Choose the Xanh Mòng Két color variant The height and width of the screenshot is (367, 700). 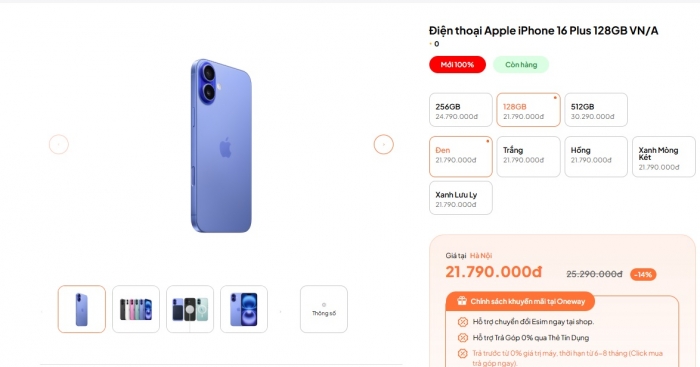(x=664, y=157)
